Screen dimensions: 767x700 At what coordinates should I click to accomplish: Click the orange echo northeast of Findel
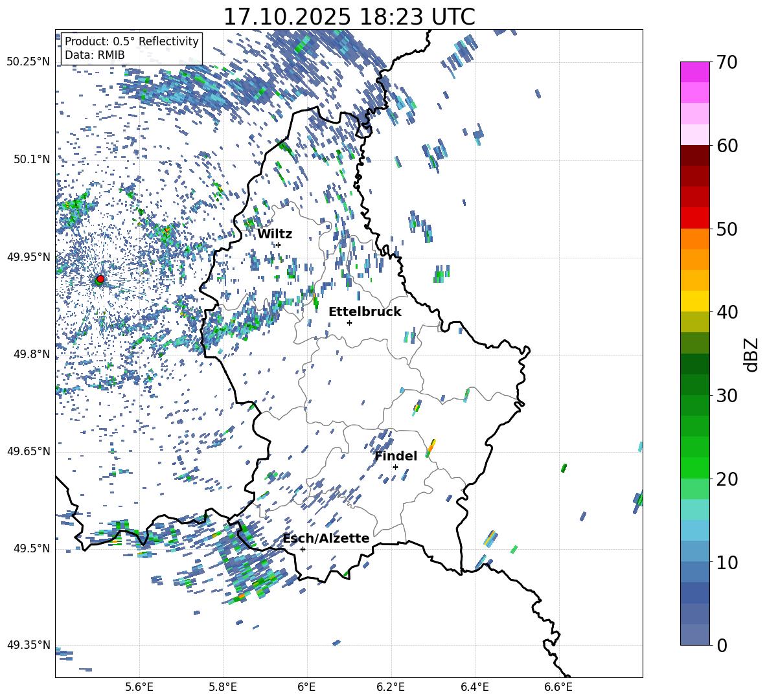pos(430,447)
